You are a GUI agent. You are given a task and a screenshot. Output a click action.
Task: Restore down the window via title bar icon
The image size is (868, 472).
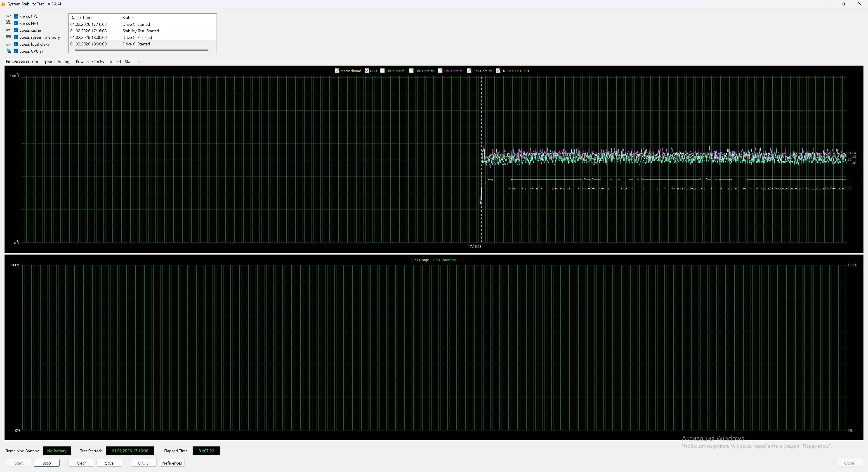pyautogui.click(x=843, y=4)
